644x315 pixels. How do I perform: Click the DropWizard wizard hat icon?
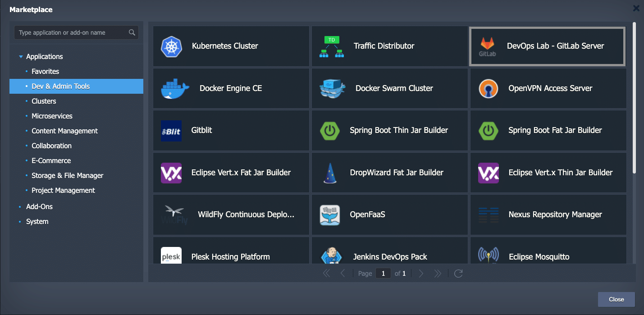click(330, 173)
